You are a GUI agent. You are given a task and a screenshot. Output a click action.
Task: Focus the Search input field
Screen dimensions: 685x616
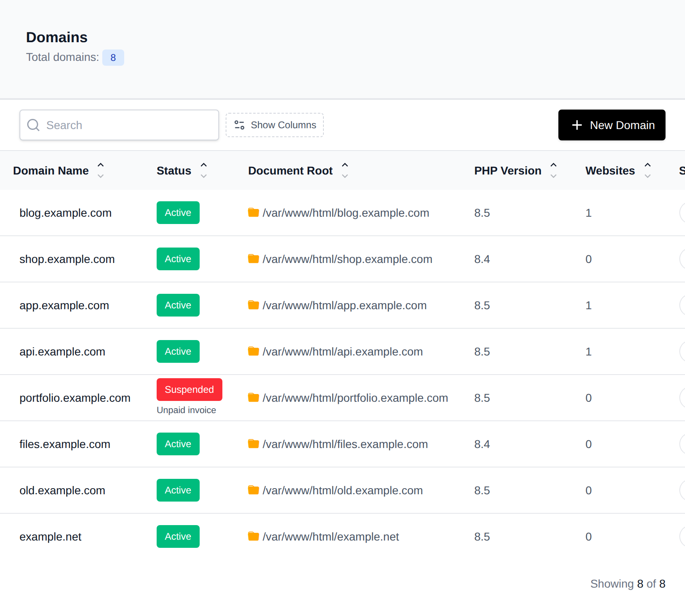tap(119, 125)
